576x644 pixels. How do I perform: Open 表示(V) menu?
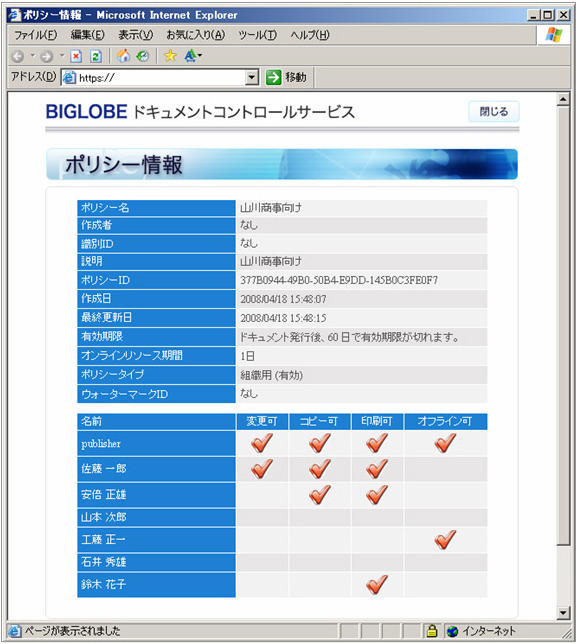pos(136,35)
